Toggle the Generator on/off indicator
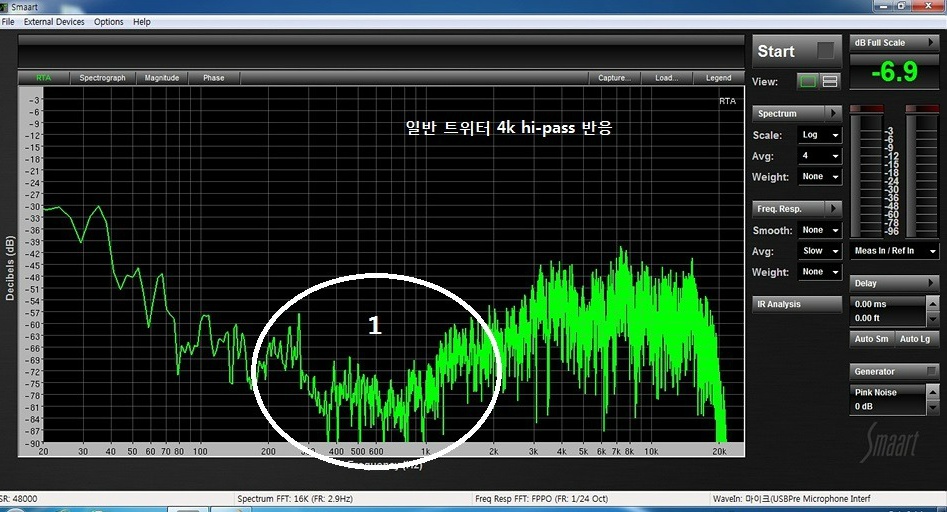The height and width of the screenshot is (512, 947). pos(931,371)
